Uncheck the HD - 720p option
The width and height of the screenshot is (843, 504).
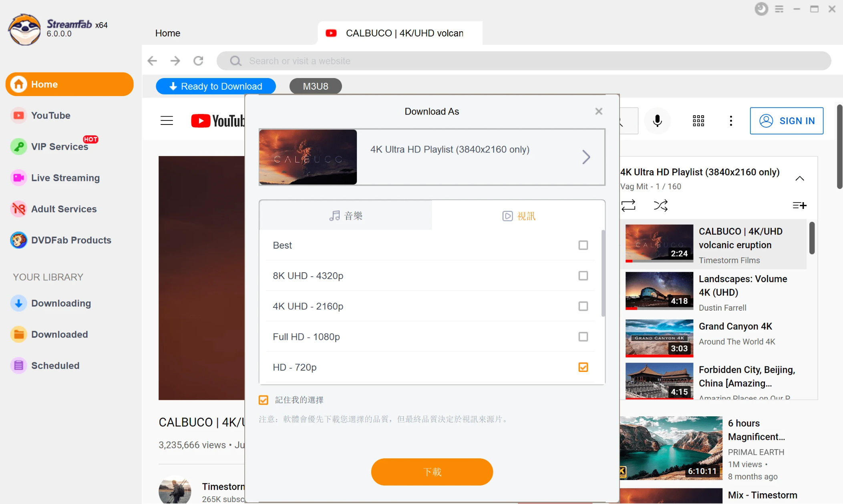(583, 367)
